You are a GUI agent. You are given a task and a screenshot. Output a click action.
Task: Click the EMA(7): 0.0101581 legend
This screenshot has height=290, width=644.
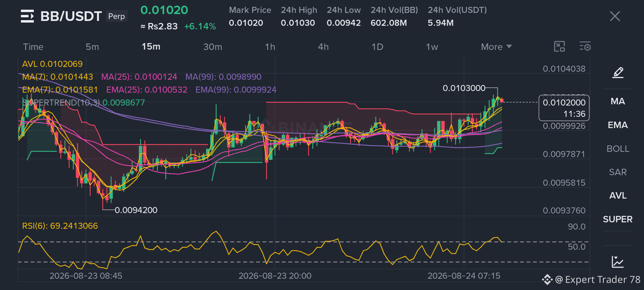click(60, 90)
